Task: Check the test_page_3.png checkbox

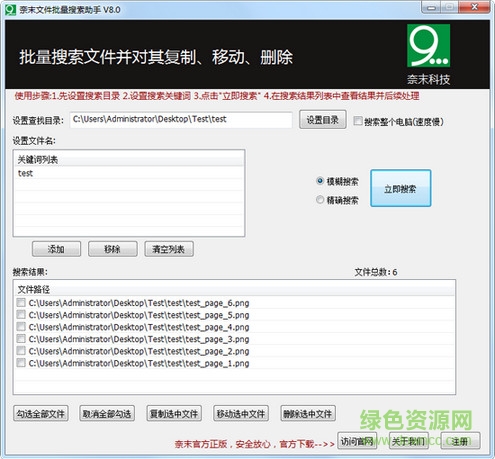Action: [x=21, y=339]
